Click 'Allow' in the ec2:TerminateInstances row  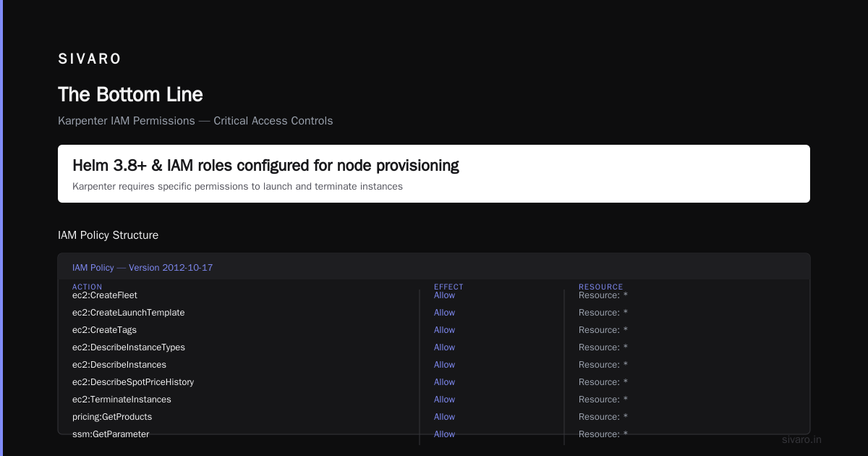[x=444, y=400]
